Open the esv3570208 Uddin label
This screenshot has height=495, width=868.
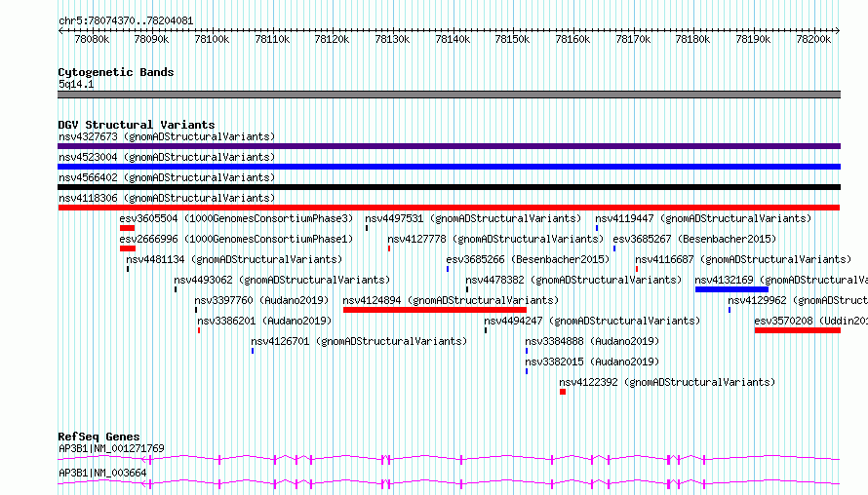tap(811, 321)
